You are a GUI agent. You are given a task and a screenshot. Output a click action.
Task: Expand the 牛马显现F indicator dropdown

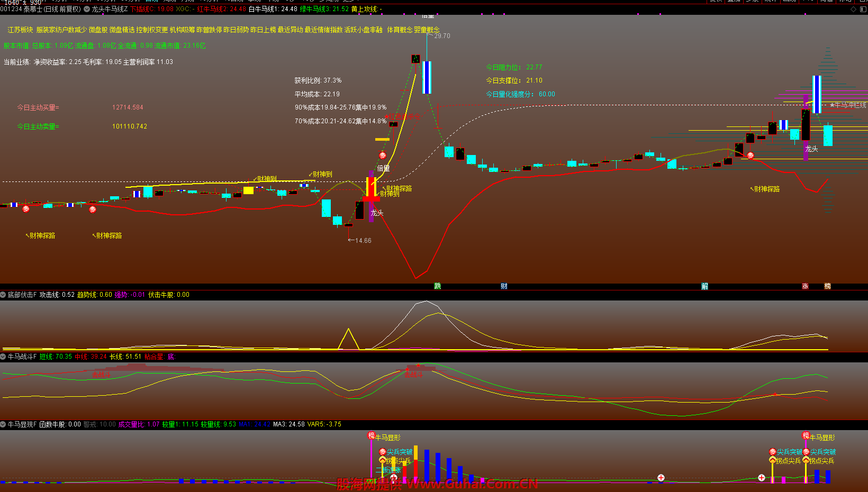point(3,424)
